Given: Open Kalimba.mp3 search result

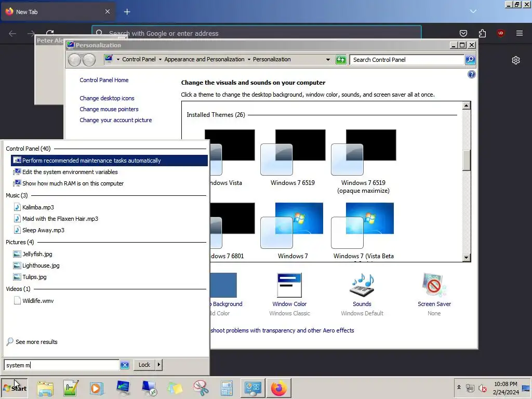Looking at the screenshot, I should pyautogui.click(x=109, y=207).
